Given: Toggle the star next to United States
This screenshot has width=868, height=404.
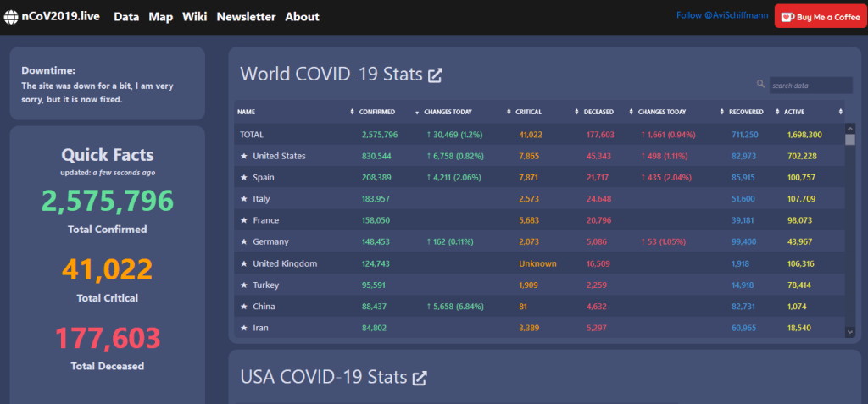Looking at the screenshot, I should [243, 157].
